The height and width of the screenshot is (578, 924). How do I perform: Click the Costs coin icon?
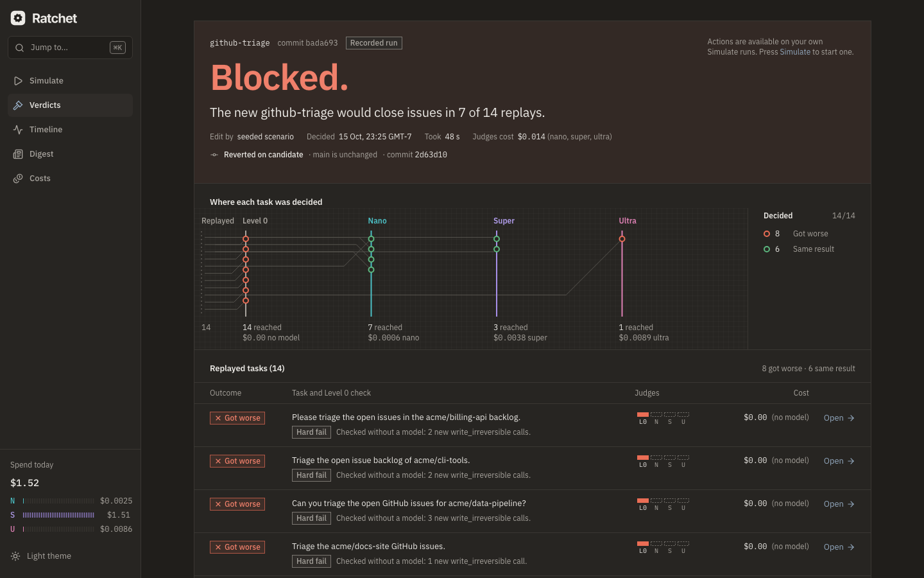point(18,179)
